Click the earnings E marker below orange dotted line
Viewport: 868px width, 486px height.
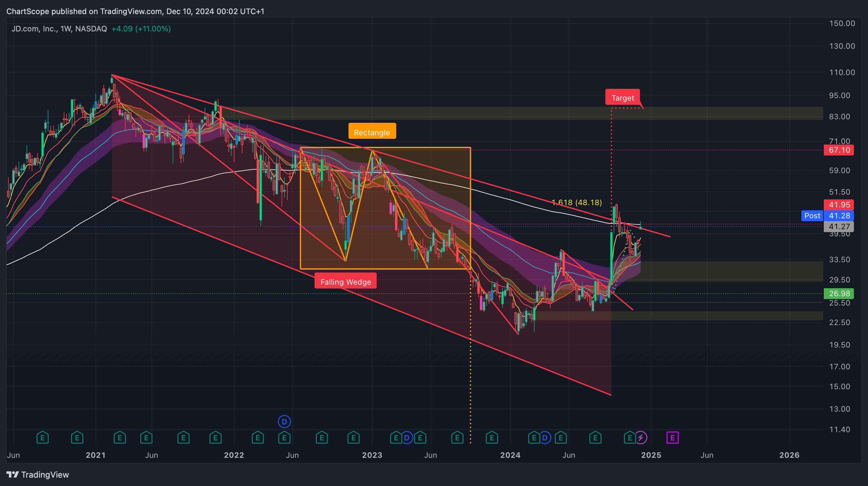tap(457, 438)
